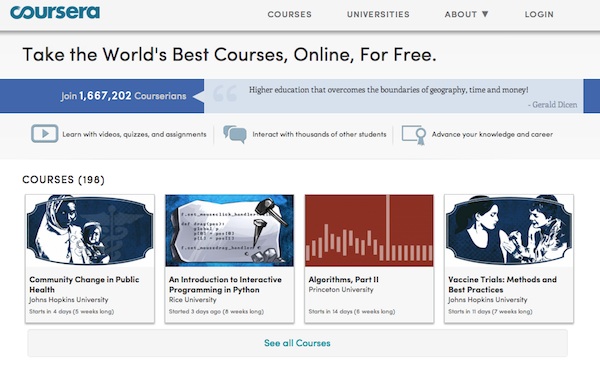Screen dimensions: 600x369
Task: Click the Princeton University text
Action: click(x=341, y=290)
